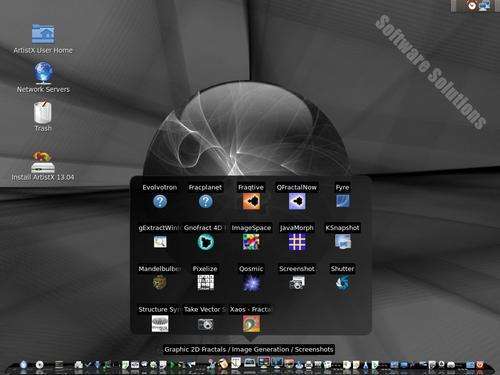Screen dimensions: 500x375
Task: Open the Structure Synth application icon
Action: point(160,324)
